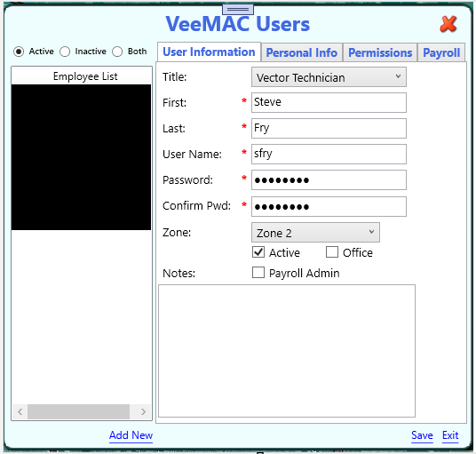Click the Exit link
This screenshot has width=476, height=454.
pos(450,435)
